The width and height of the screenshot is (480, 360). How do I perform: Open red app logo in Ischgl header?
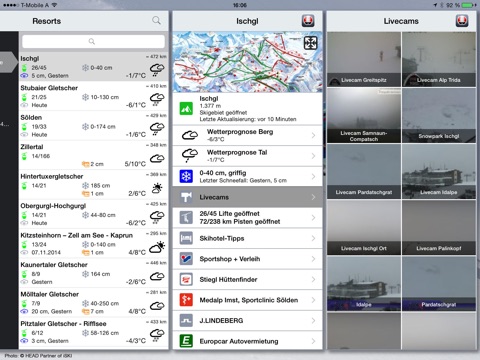click(x=308, y=21)
